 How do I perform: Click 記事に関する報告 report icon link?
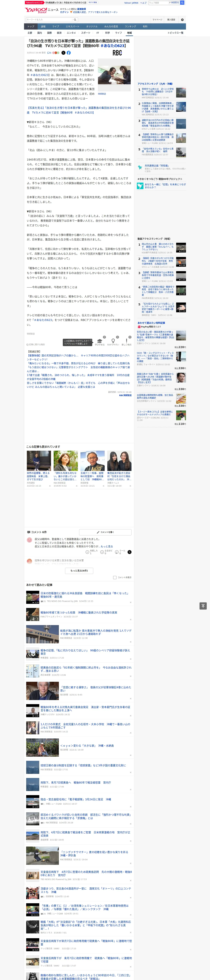pyautogui.click(x=36, y=345)
